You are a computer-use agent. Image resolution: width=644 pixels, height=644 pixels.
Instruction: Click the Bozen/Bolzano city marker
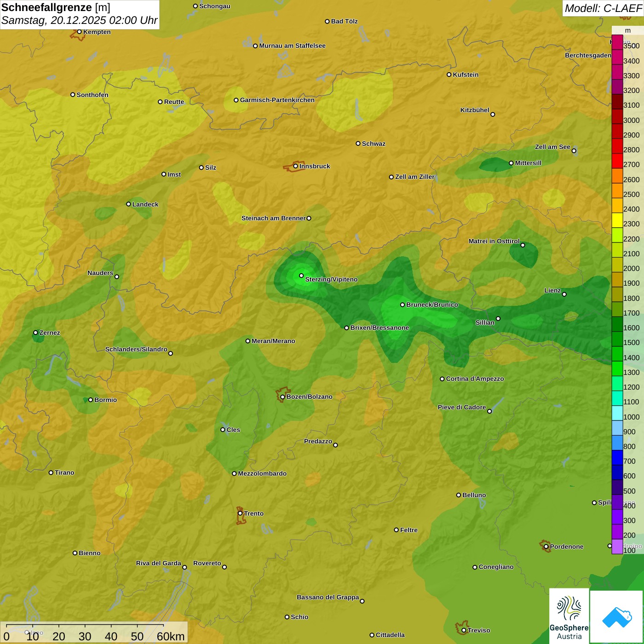point(283,397)
